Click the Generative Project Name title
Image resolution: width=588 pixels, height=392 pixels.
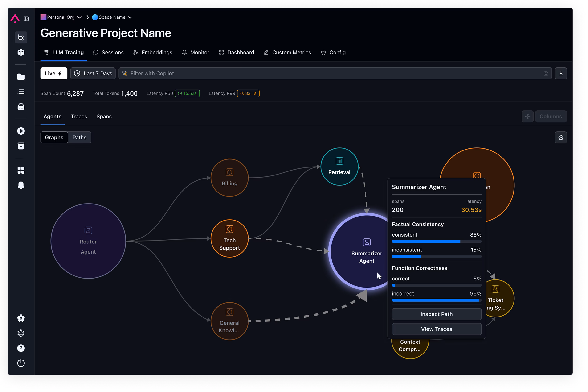click(106, 33)
